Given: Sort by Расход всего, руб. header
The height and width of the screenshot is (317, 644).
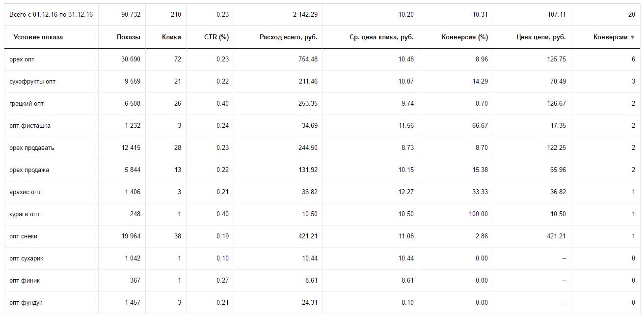Looking at the screenshot, I should [289, 37].
